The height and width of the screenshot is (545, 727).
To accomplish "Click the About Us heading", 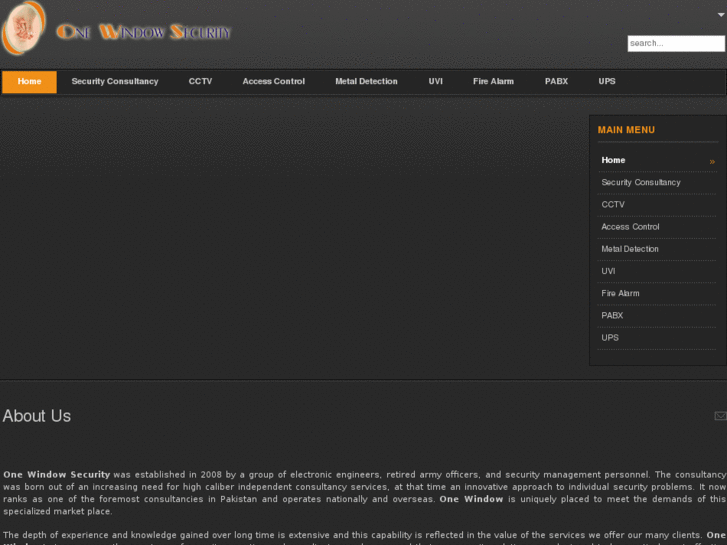I will tap(37, 416).
